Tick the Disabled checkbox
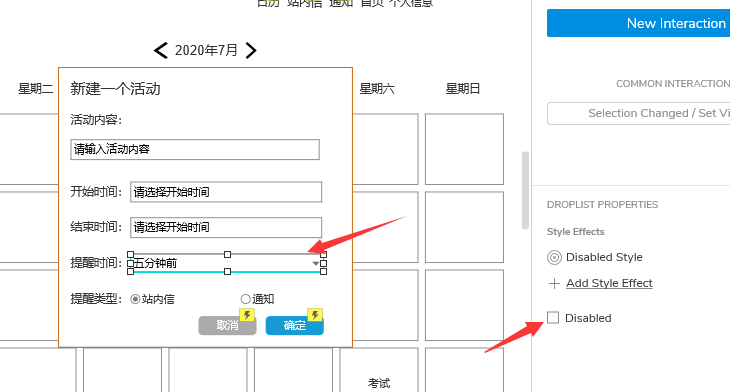Viewport: 730px width, 392px height. point(553,318)
